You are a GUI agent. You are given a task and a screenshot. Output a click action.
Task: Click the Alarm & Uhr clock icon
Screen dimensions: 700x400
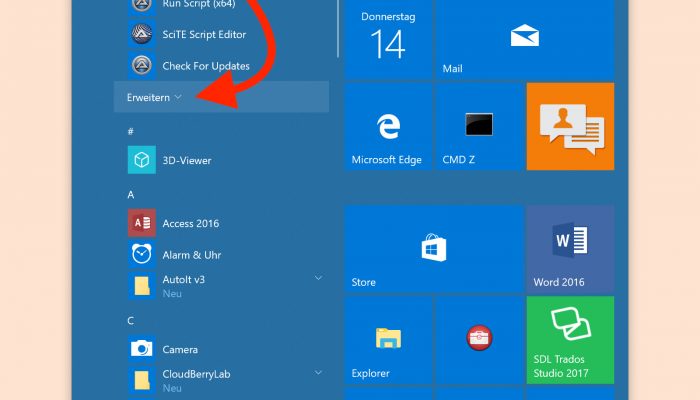click(x=142, y=254)
